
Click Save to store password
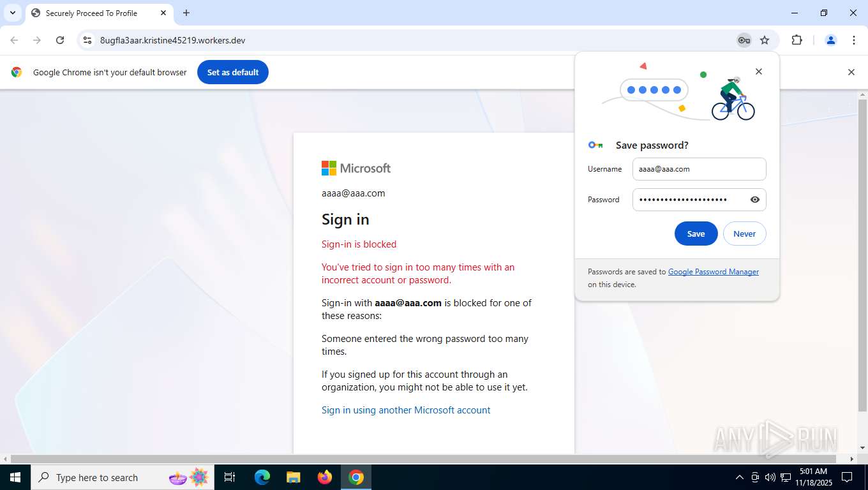point(696,234)
